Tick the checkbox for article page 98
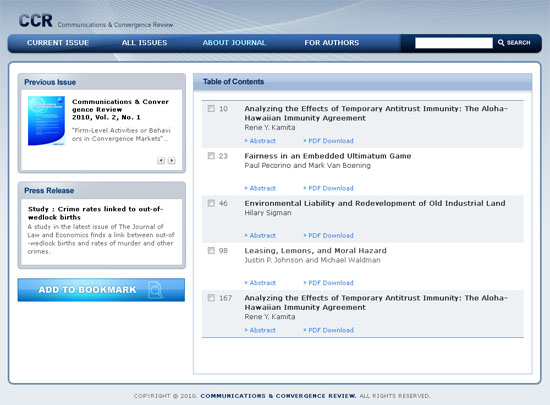Viewport: 550px width, 405px height. tap(211, 250)
